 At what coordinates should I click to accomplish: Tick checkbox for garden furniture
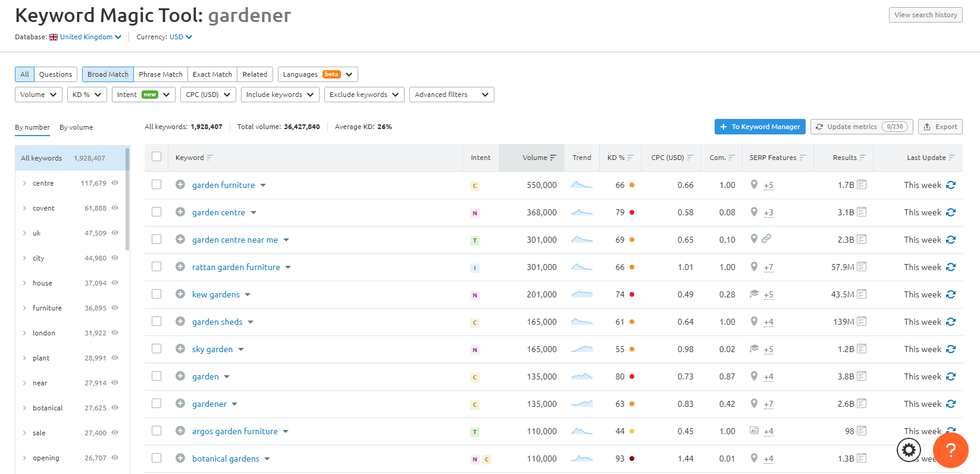pyautogui.click(x=156, y=184)
